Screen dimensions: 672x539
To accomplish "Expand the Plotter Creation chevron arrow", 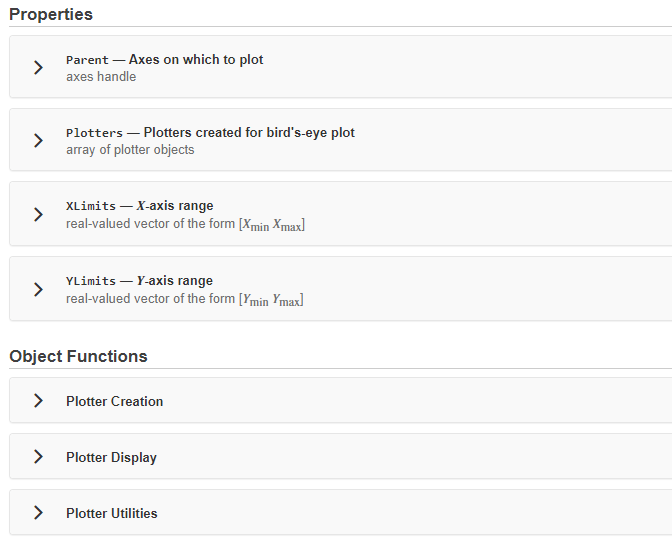I will (38, 401).
